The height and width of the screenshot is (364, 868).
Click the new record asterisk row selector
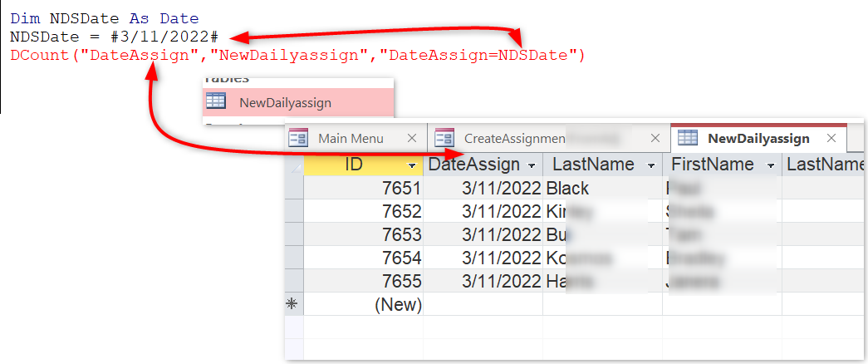coord(292,304)
